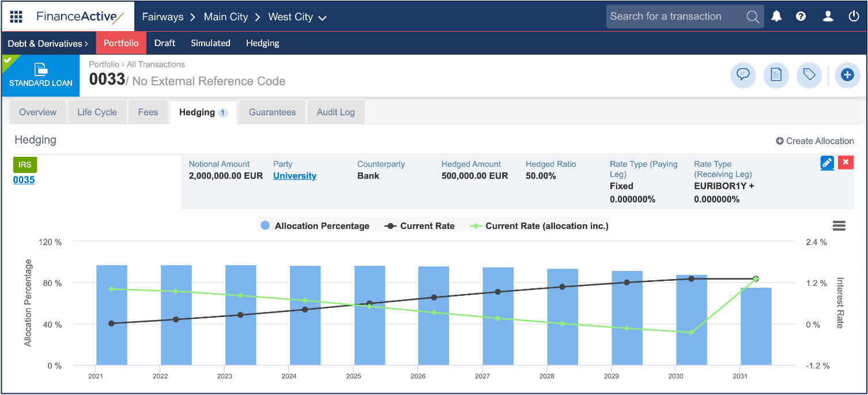Expand the Debt & Derivatives module menu
Screen dimensions: 868x395
point(48,43)
